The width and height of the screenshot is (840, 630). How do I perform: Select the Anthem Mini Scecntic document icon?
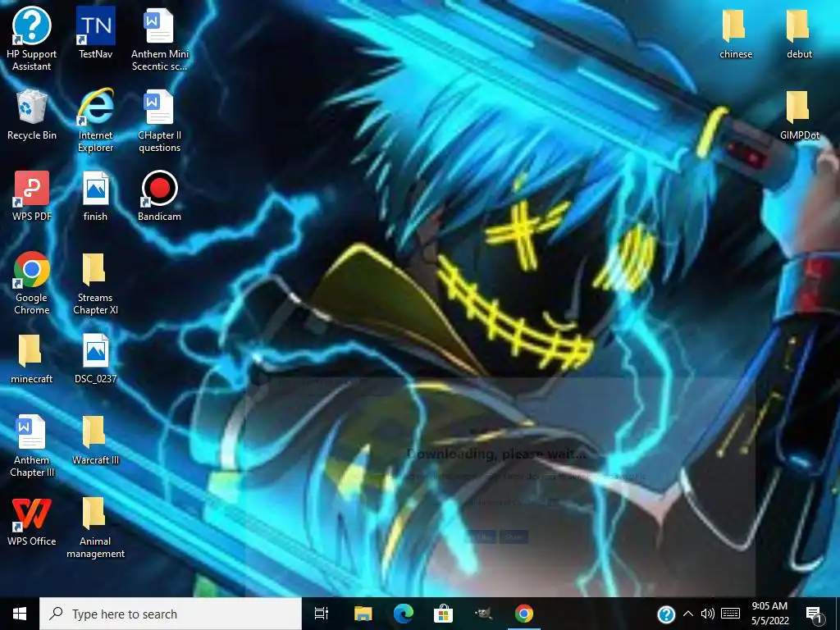159,39
